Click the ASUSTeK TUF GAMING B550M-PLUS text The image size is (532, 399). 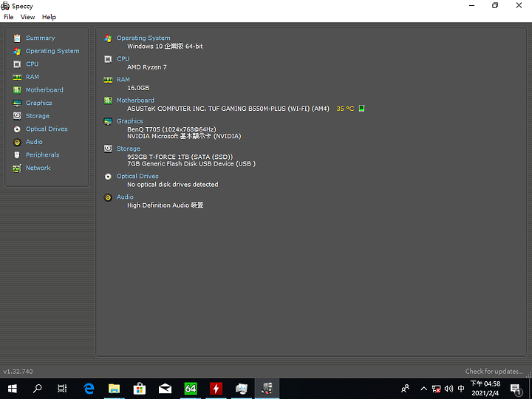[x=228, y=109]
